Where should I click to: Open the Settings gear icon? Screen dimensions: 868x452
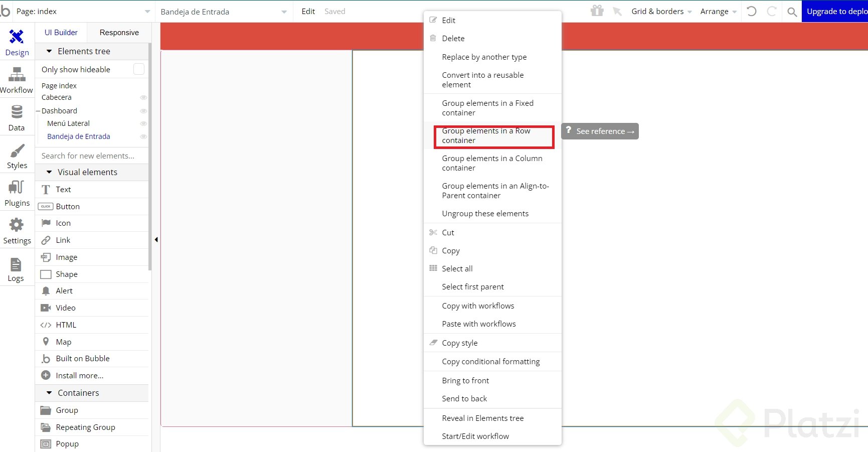17,225
